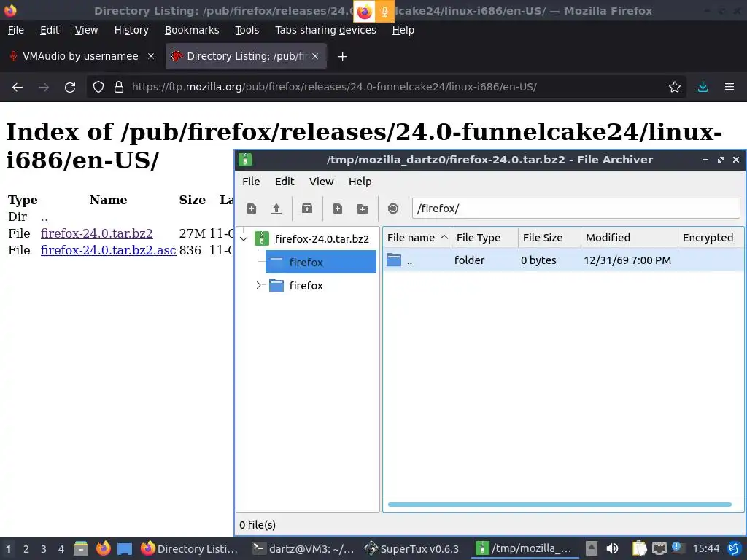This screenshot has height=560, width=747.
Task: Open Firefox Bookmarks menu
Action: (192, 30)
